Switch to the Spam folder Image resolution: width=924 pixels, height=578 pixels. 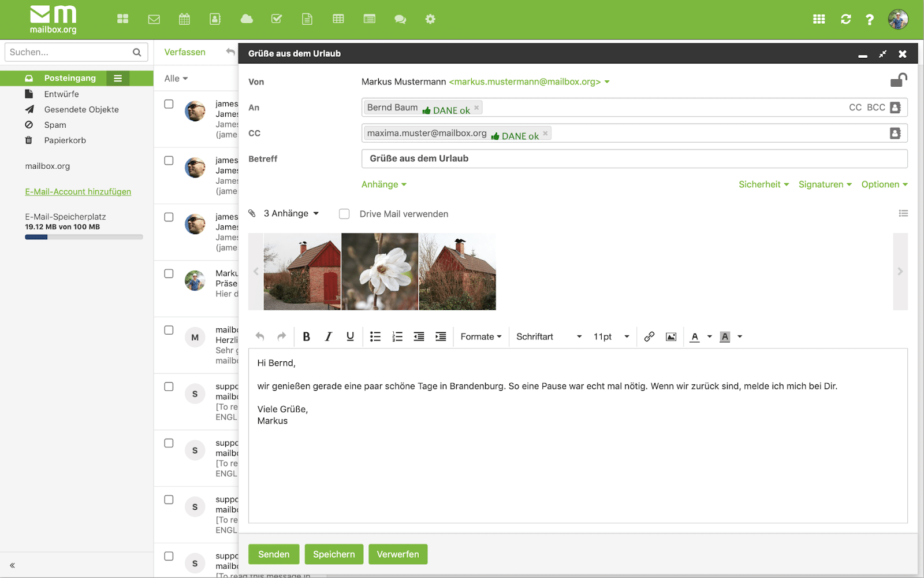coord(54,124)
